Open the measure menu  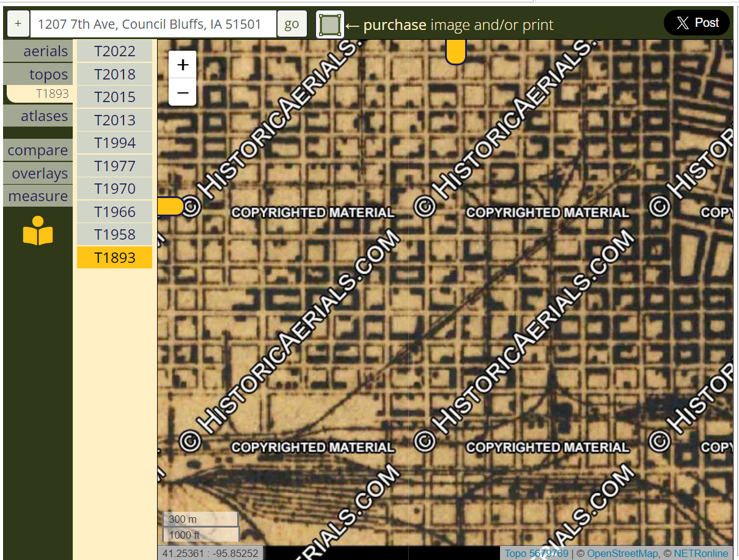(x=38, y=196)
